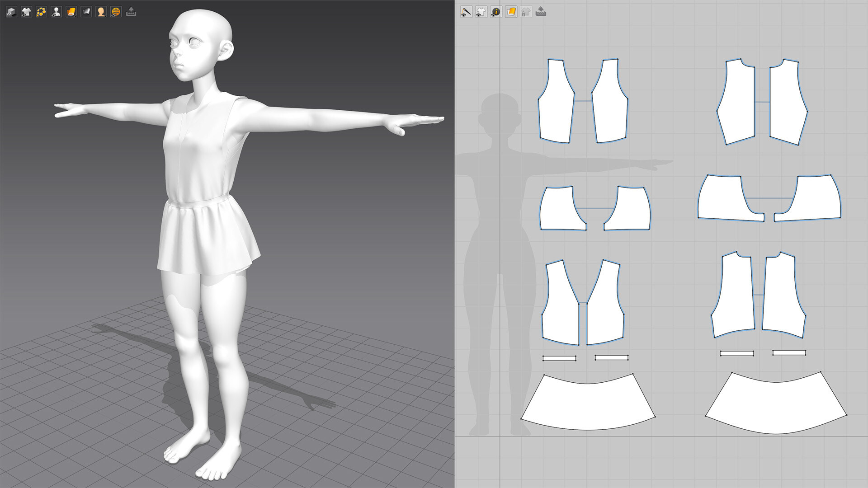Open the orange fabric texture surface dropdown
The image size is (868, 488).
[x=71, y=12]
